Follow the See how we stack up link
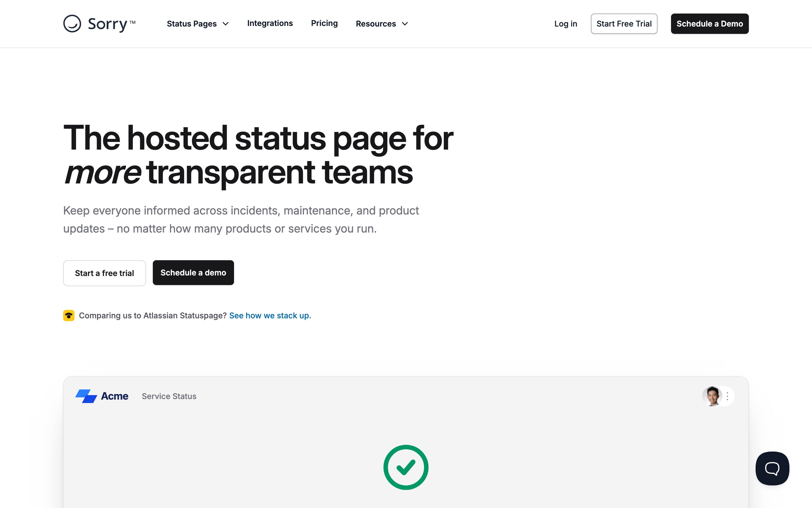Image resolution: width=812 pixels, height=508 pixels. 270,316
